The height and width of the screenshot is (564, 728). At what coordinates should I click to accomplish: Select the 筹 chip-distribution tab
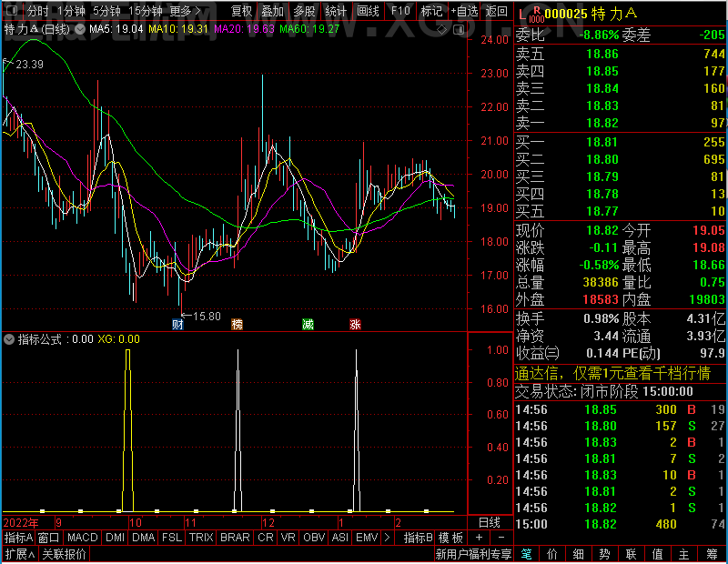tap(712, 554)
